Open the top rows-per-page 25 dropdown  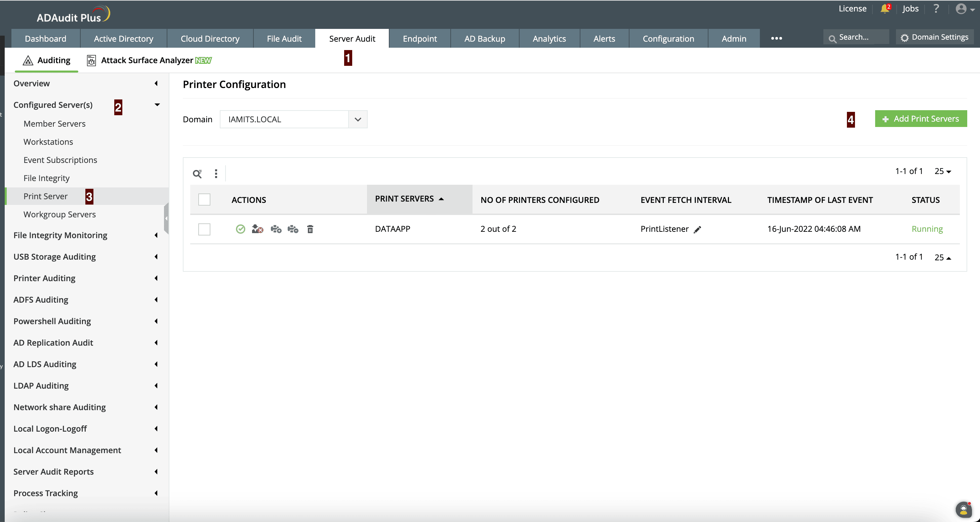coord(943,171)
